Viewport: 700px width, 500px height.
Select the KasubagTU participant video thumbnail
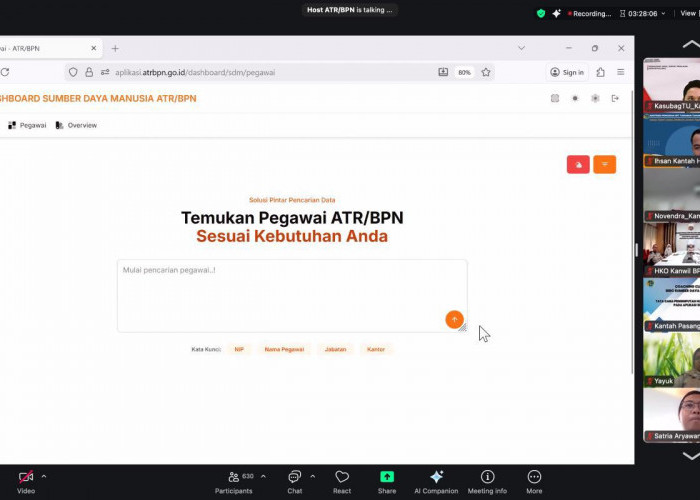[672, 84]
